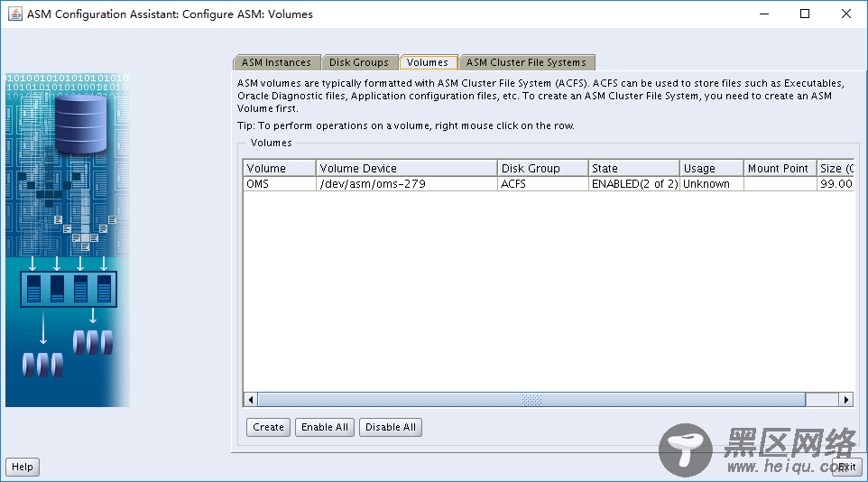The width and height of the screenshot is (868, 482).
Task: Open ASM Cluster File Systems tab
Action: click(526, 62)
